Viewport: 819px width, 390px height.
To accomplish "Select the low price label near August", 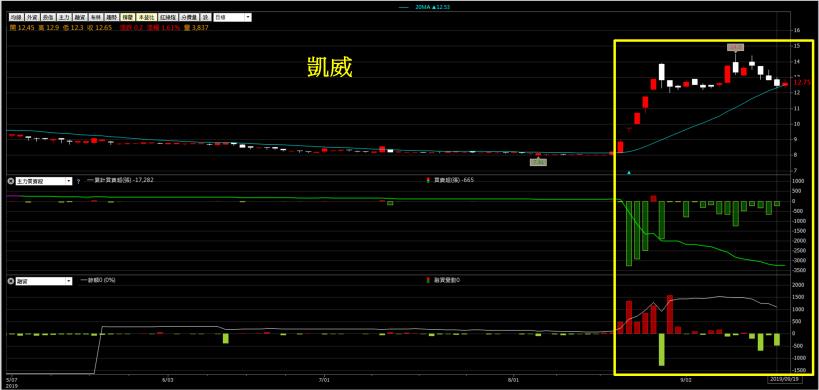I will (538, 162).
